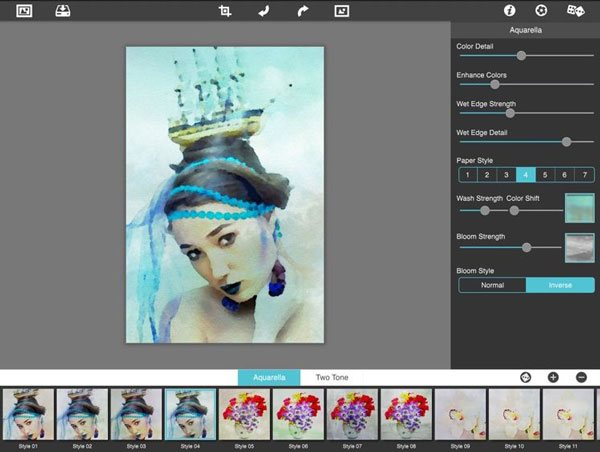Redo the last change
Screen dimensions: 600x452
302,11
